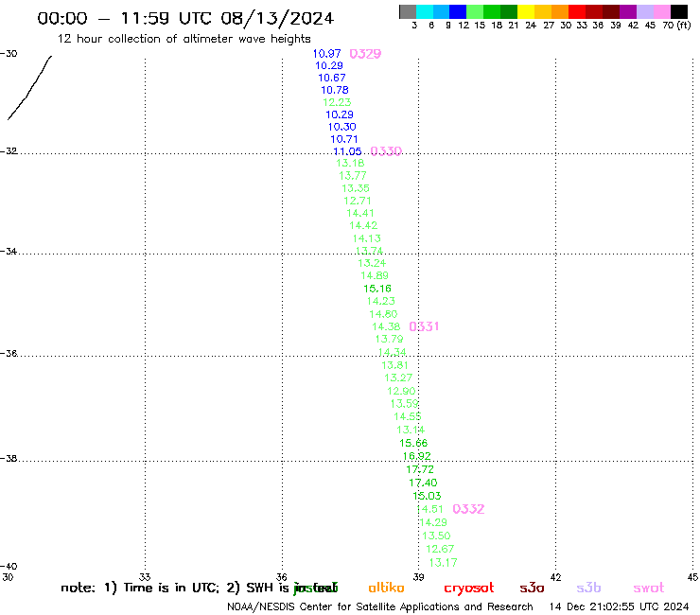The width and height of the screenshot is (700, 615).
Task: Click the wave height 16.92
Action: click(x=417, y=456)
